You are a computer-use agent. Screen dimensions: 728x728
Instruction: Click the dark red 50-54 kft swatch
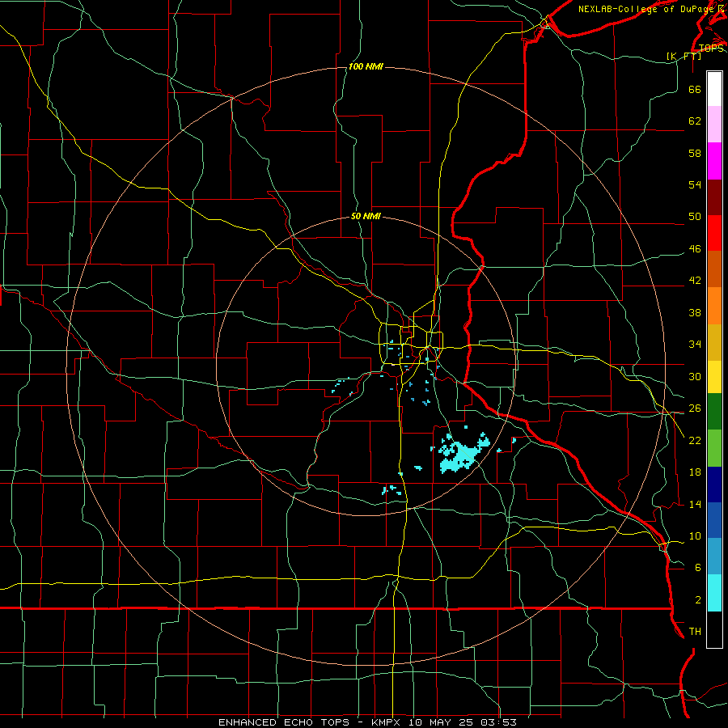tap(714, 197)
